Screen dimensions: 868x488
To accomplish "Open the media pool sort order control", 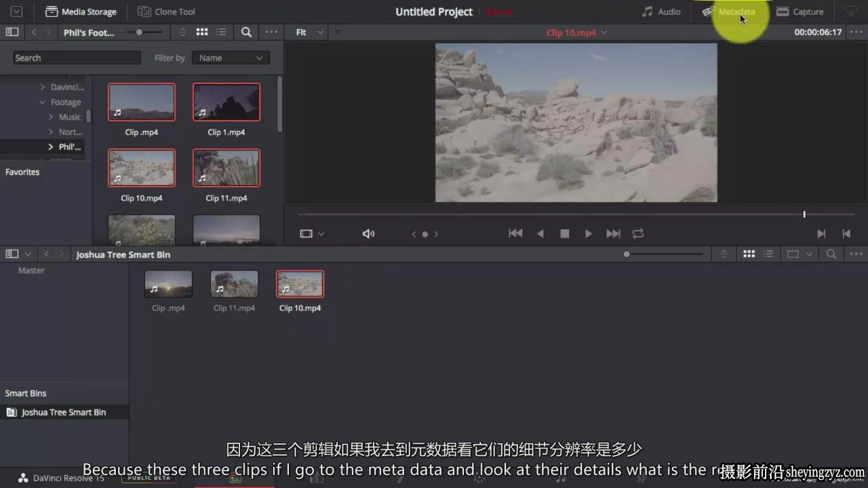I will 724,254.
